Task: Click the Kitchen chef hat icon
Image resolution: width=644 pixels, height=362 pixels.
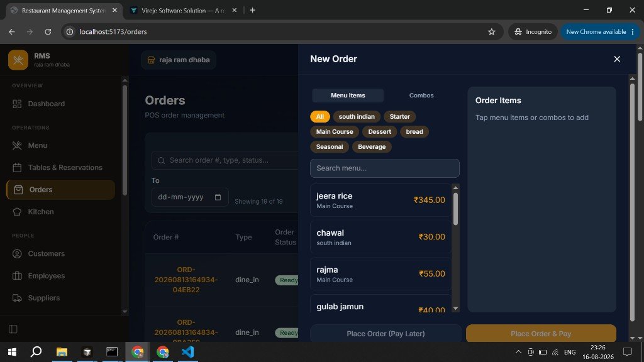Action: click(17, 212)
